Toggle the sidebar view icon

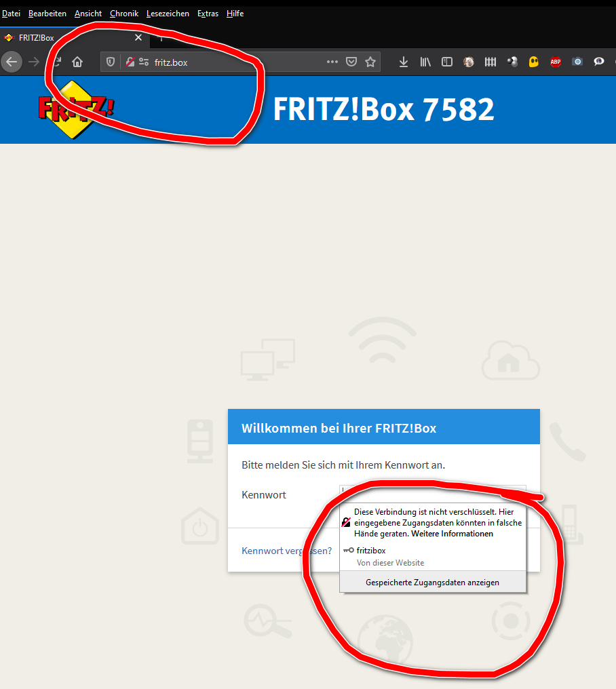coord(446,62)
